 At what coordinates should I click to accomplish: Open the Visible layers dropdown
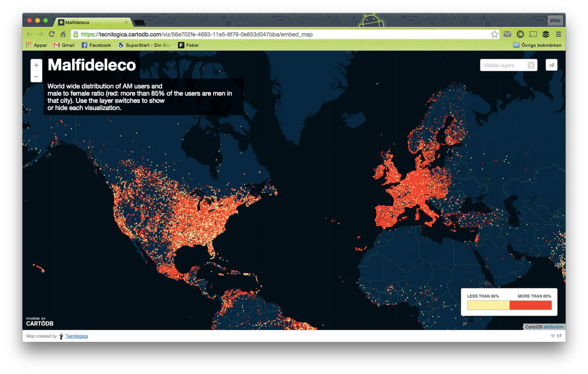point(508,65)
